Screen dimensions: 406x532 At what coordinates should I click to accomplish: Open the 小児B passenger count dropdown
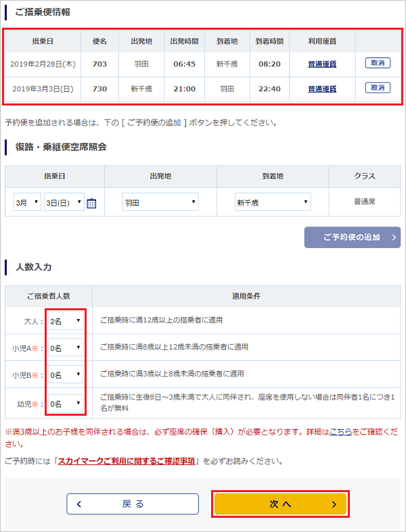66,374
